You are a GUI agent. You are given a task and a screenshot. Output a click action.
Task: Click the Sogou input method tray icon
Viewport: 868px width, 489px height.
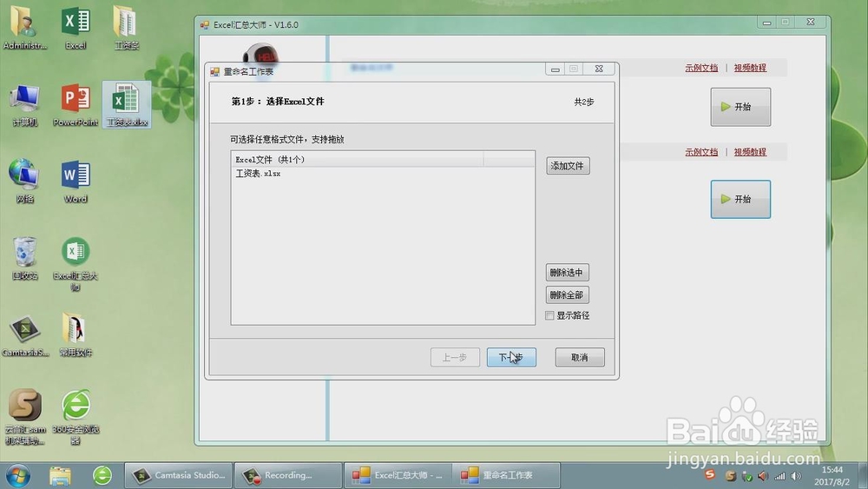pyautogui.click(x=710, y=474)
